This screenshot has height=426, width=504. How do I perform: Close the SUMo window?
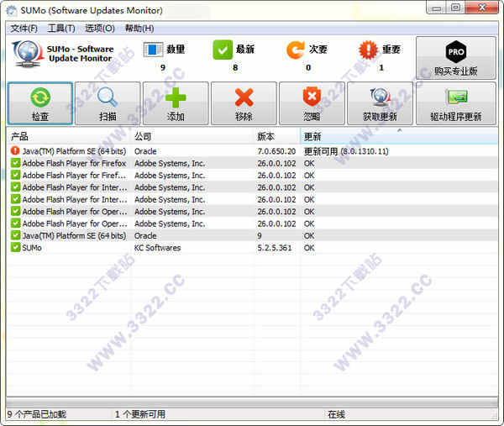(481, 8)
